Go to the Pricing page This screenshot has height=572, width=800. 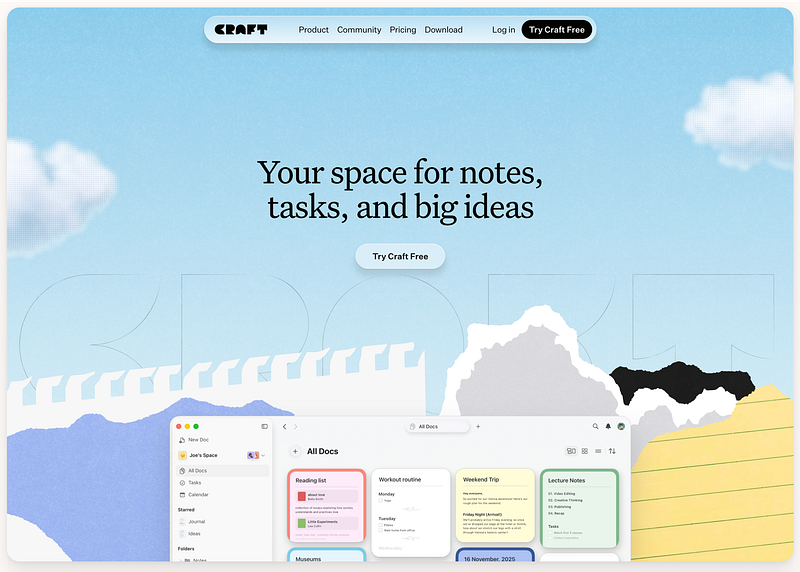click(403, 30)
